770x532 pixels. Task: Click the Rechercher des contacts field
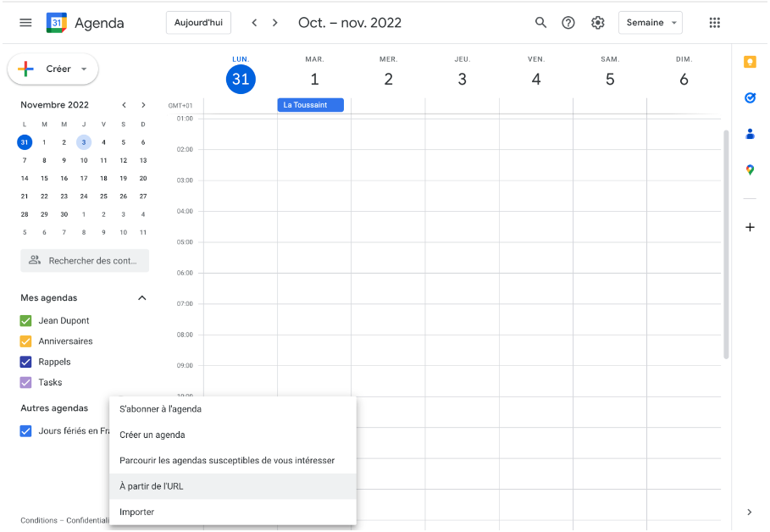pos(85,261)
